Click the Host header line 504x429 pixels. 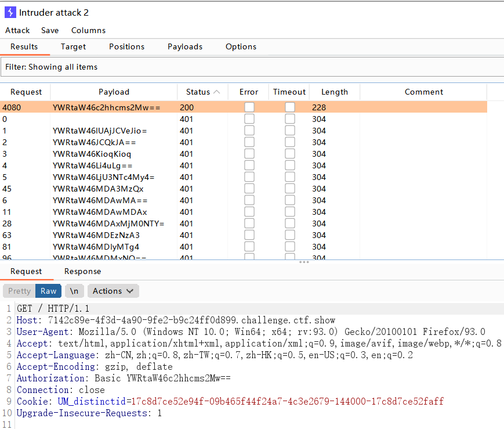[176, 320]
